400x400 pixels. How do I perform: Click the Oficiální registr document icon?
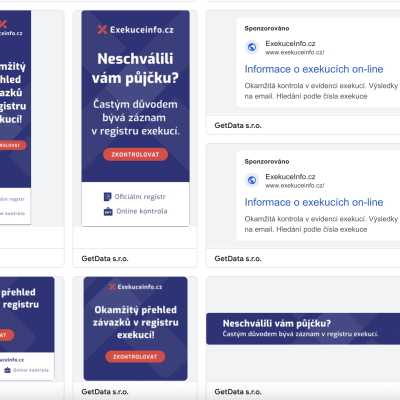pyautogui.click(x=107, y=197)
